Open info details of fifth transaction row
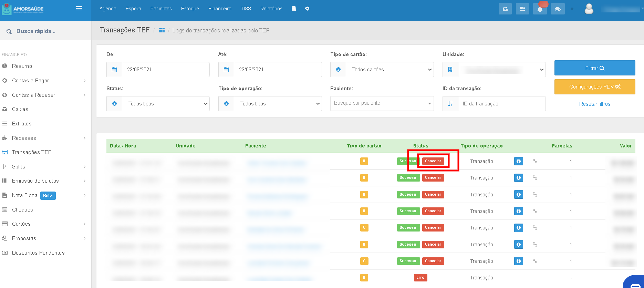644x288 pixels. 519,228
